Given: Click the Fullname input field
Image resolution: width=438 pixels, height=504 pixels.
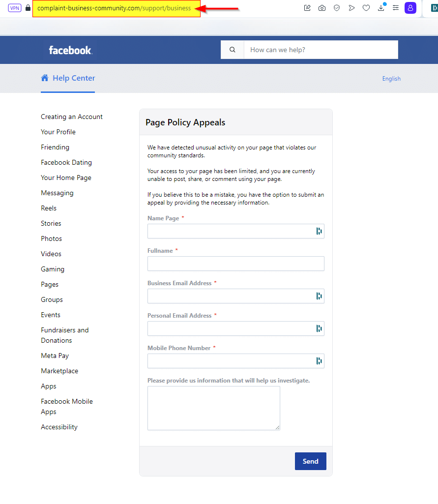Looking at the screenshot, I should coord(235,264).
